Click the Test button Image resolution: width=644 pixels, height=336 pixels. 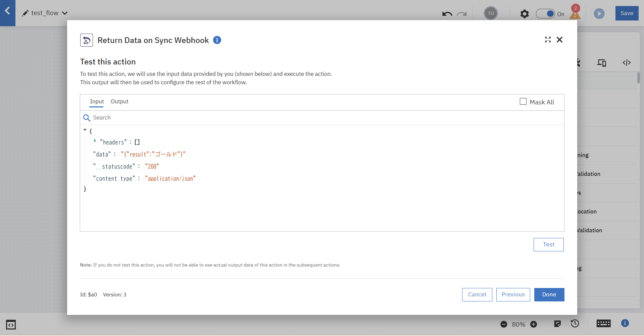(549, 245)
